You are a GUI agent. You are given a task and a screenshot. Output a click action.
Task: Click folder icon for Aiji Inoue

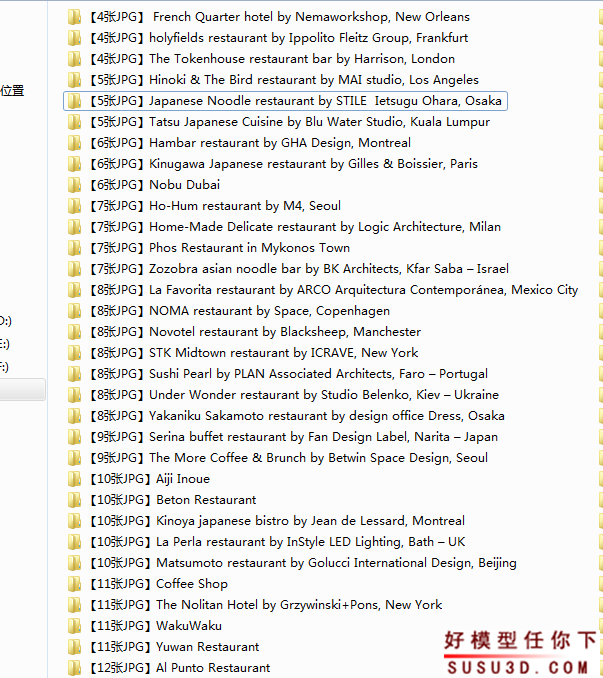(74, 479)
